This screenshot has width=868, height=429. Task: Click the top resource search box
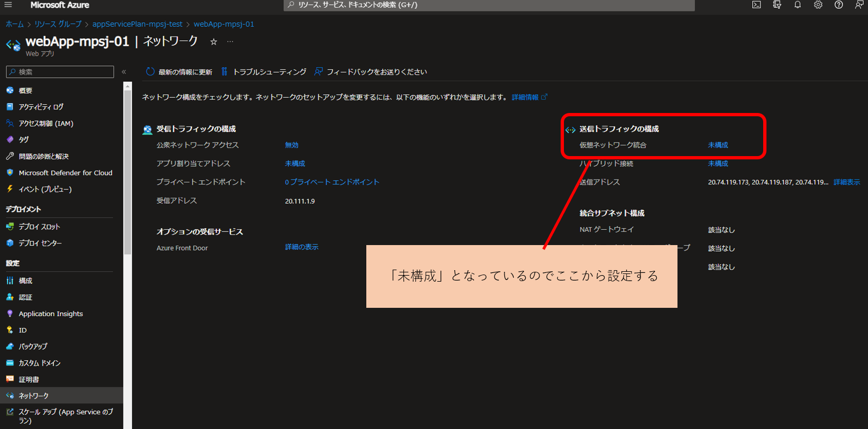pyautogui.click(x=489, y=5)
